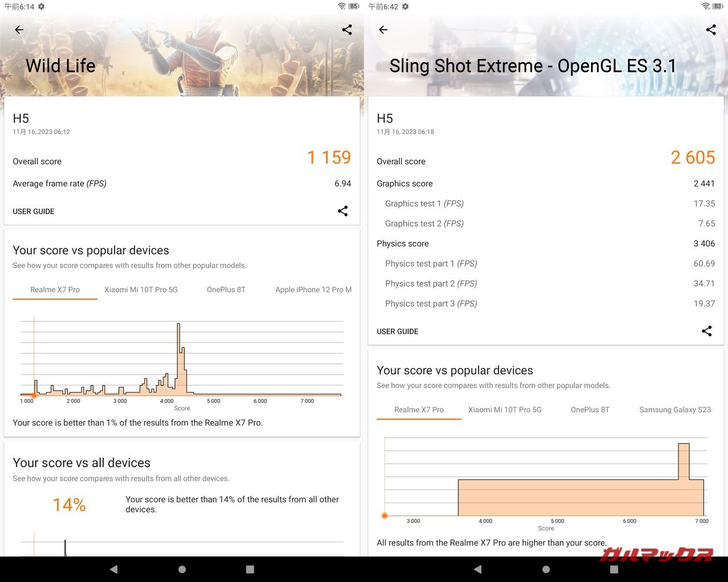The height and width of the screenshot is (582, 728).
Task: Open USER GUIDE on the Wild Life card
Action: pos(34,211)
